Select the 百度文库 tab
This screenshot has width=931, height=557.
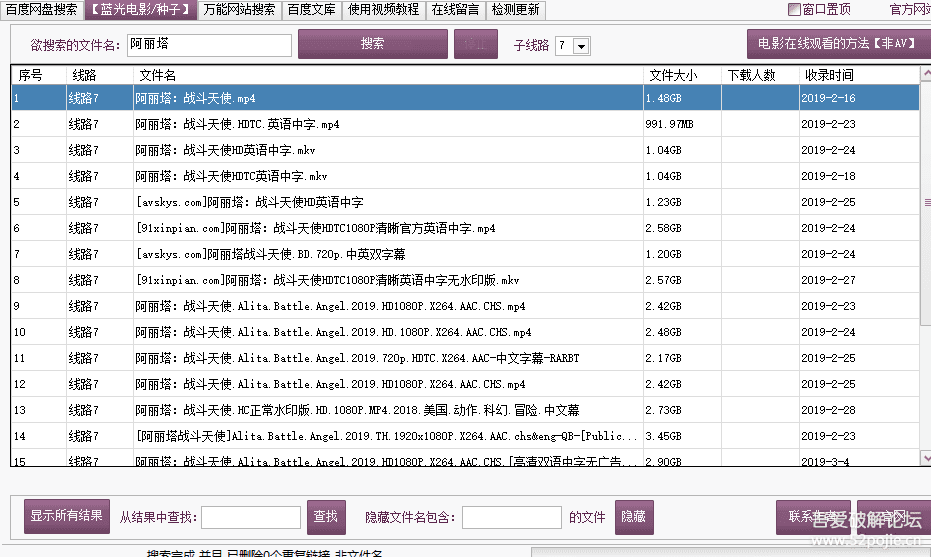click(311, 10)
